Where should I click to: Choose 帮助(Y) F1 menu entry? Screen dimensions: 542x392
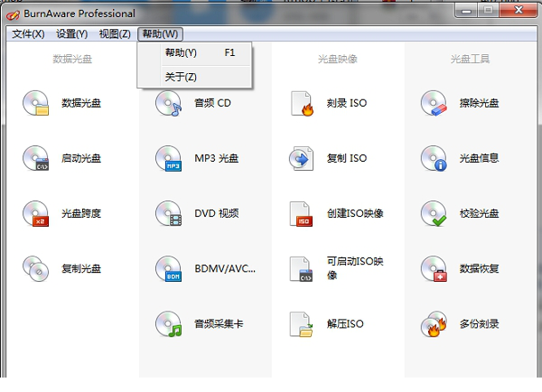point(194,53)
